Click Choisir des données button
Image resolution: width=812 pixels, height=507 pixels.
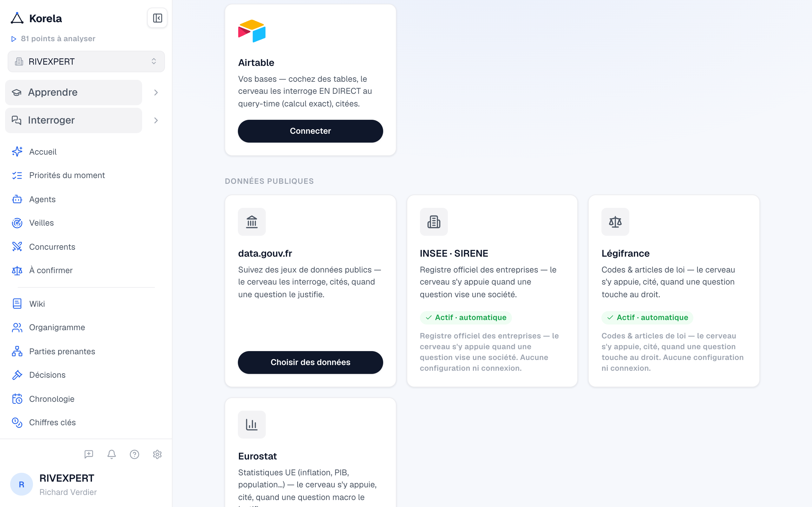click(311, 363)
